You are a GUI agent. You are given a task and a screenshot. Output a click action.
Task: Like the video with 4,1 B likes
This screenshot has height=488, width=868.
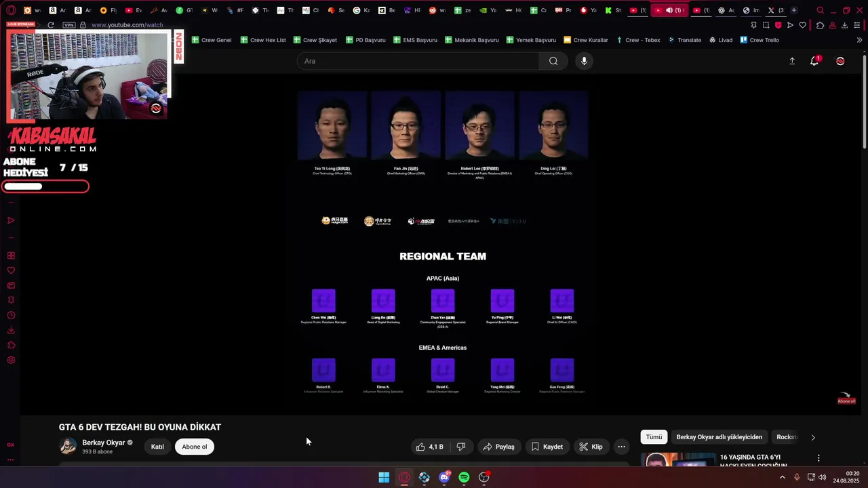(x=430, y=447)
